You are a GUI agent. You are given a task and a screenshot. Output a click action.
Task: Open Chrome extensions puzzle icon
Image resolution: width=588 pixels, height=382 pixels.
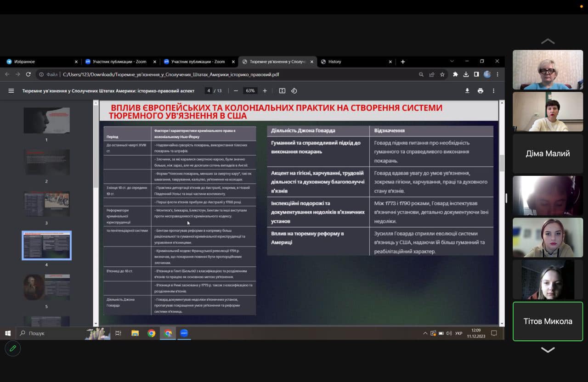pos(455,74)
